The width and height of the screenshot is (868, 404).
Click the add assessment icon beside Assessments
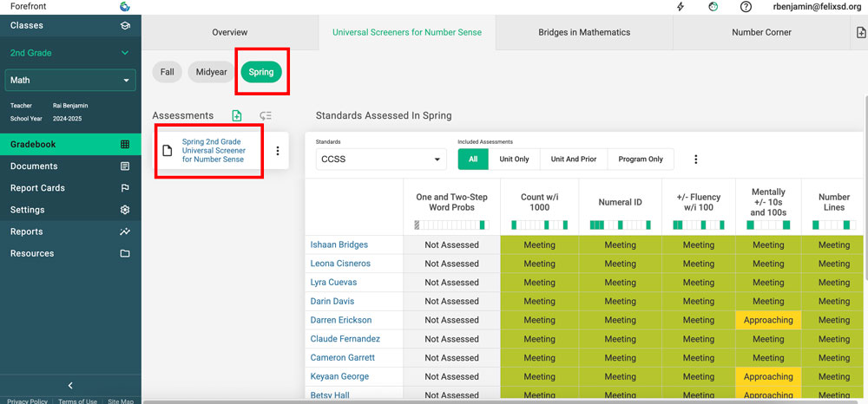237,115
